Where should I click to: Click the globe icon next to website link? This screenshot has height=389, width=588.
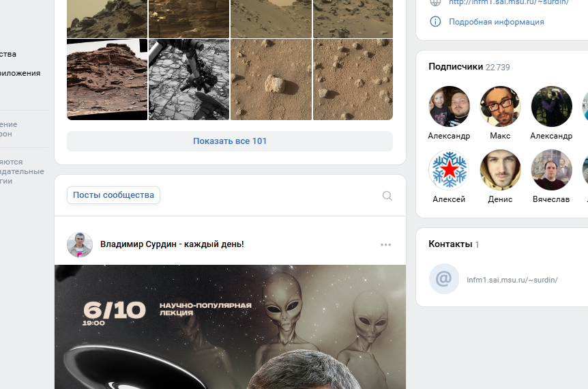[x=435, y=2]
